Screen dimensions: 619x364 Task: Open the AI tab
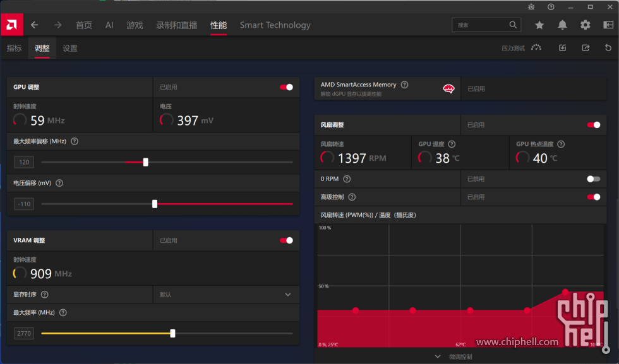pyautogui.click(x=109, y=25)
